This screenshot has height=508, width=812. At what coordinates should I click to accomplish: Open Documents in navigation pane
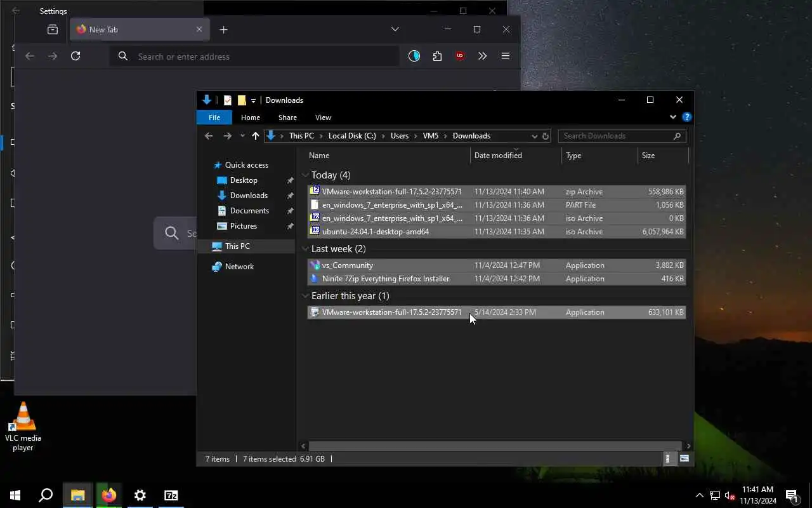(x=249, y=211)
